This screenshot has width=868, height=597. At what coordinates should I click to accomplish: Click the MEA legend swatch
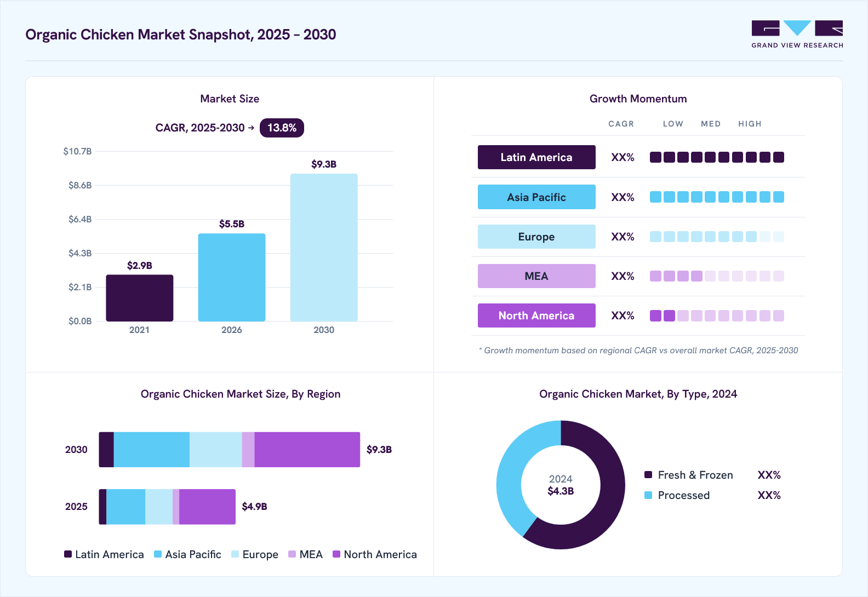[292, 554]
